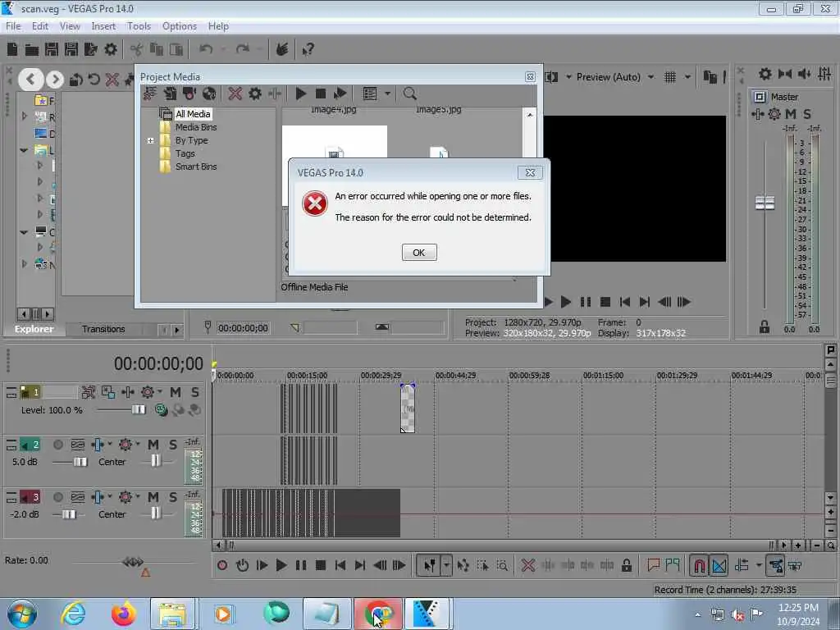Click Project Media stop preview icon
Screen dimensions: 840x630
tap(321, 94)
